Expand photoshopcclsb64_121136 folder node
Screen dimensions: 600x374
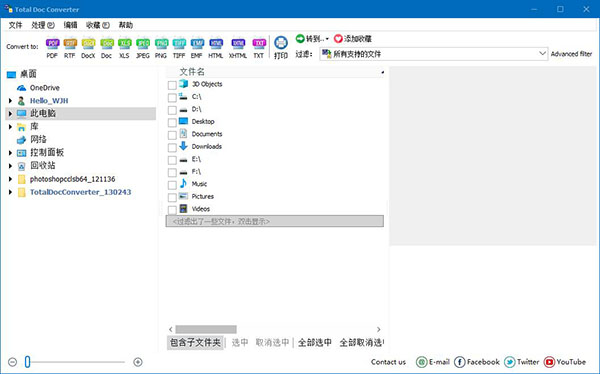click(x=10, y=179)
